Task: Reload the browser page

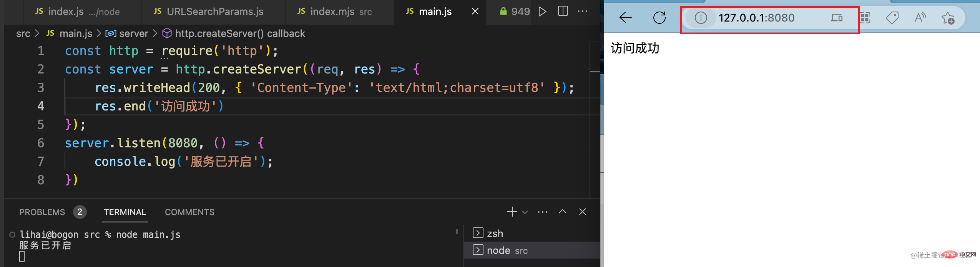Action: [x=659, y=18]
